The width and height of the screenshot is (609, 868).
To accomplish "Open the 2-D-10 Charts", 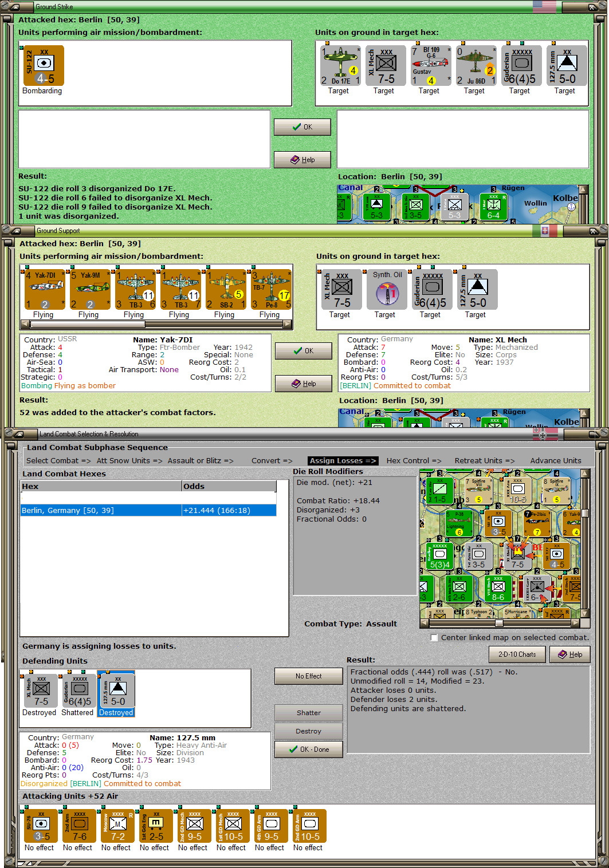I will point(517,654).
